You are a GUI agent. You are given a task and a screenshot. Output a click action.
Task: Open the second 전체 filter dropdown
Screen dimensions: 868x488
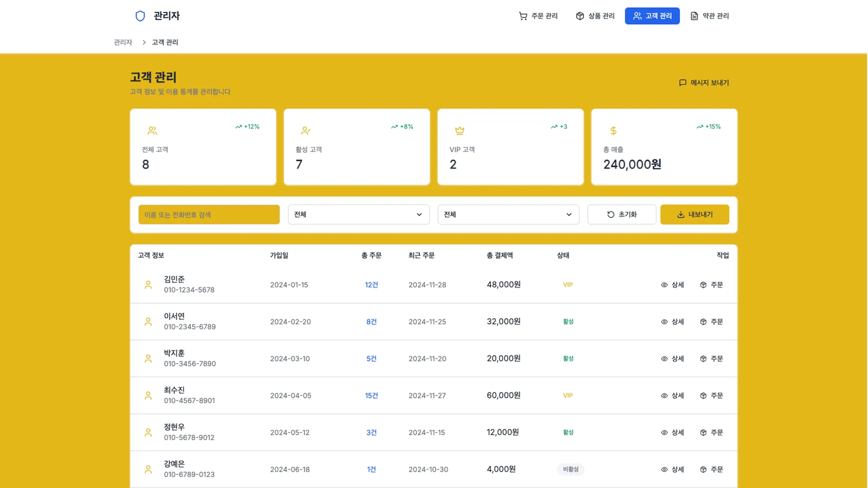pos(508,215)
